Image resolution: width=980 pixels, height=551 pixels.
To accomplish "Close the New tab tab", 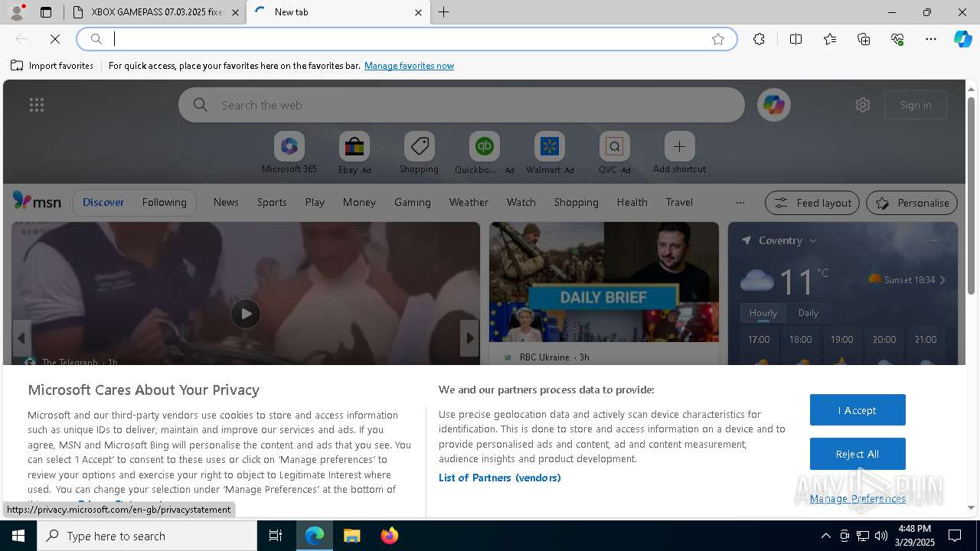I will (x=418, y=12).
